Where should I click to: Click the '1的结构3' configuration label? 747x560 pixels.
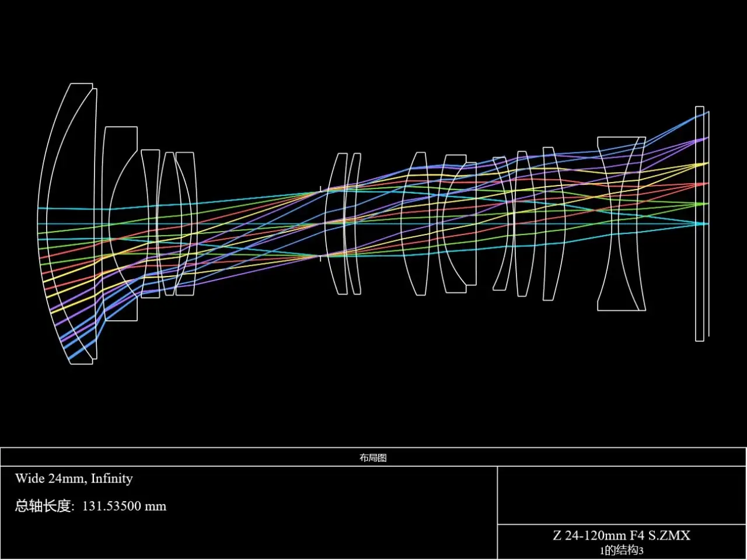point(622,550)
